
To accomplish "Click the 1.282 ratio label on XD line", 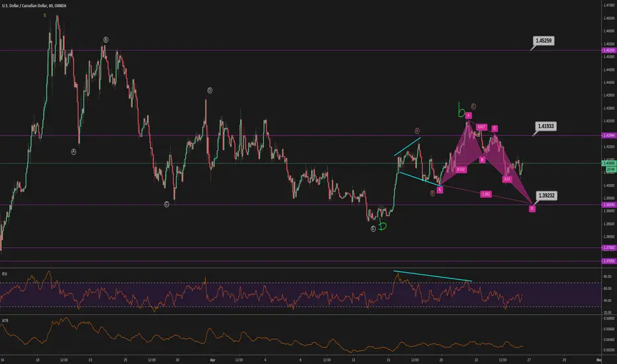I will 486,194.
